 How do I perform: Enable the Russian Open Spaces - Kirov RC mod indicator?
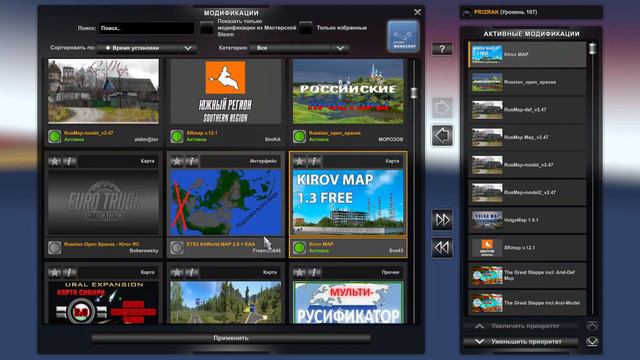coord(55,247)
